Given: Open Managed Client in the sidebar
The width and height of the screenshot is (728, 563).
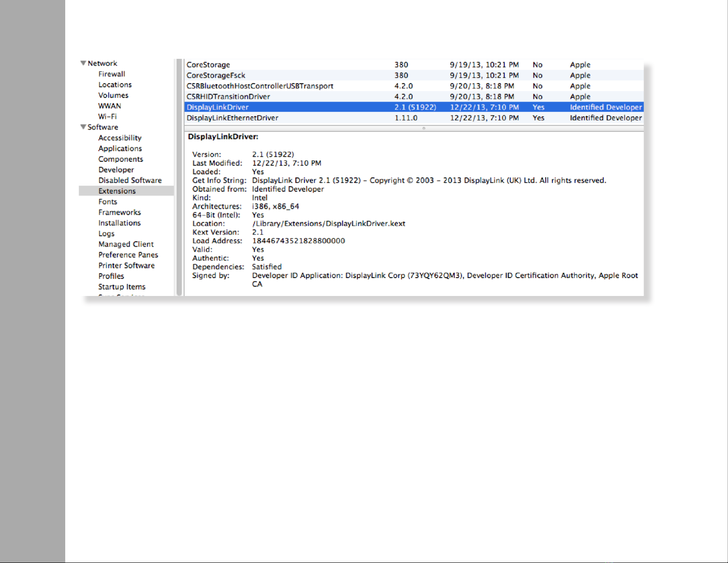Looking at the screenshot, I should (126, 244).
